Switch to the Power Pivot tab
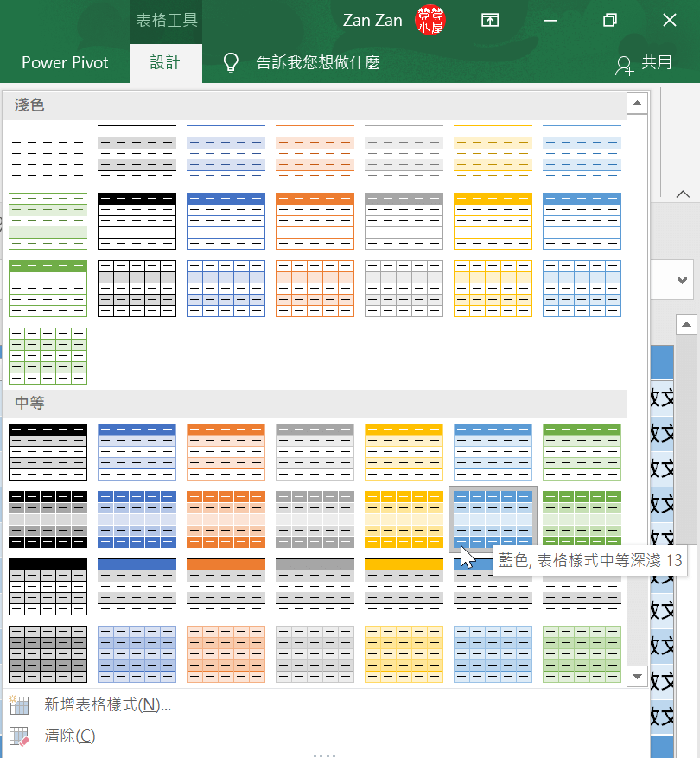700x758 pixels. [65, 63]
